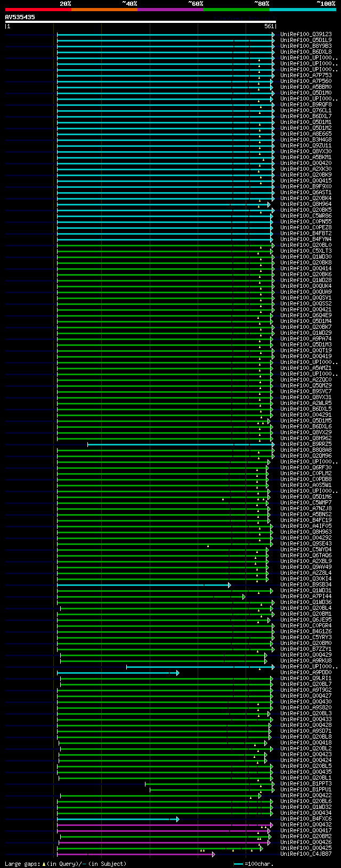
Task: Select the UniRef100_C5WR86 label
Action: tap(306, 216)
